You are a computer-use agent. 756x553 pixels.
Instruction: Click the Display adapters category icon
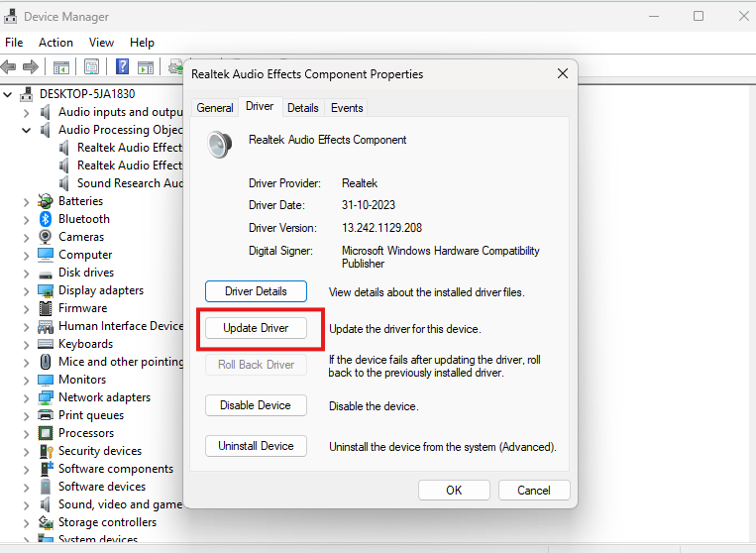click(46, 290)
